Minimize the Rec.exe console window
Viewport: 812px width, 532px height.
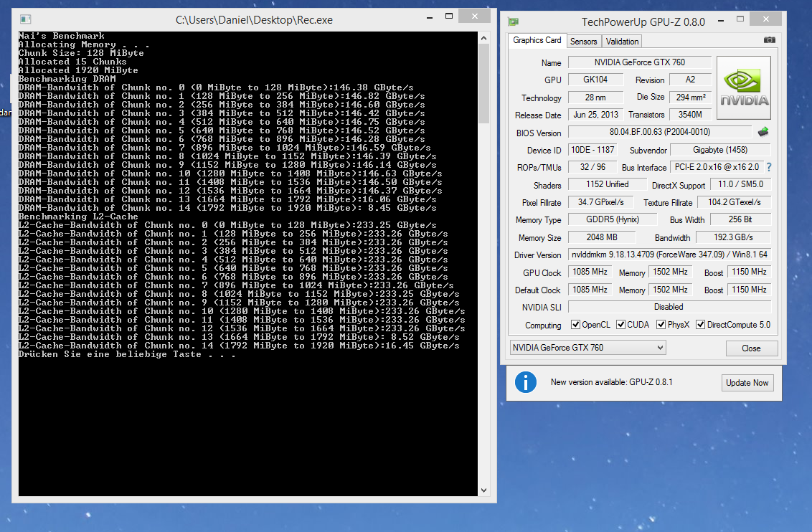tap(429, 17)
